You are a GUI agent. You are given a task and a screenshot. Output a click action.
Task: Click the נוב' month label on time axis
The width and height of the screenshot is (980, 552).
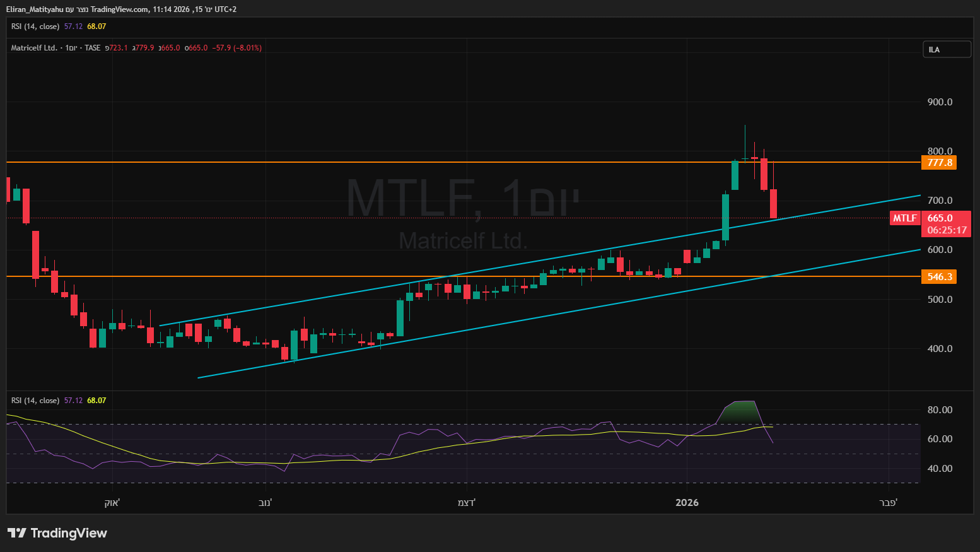tap(265, 503)
